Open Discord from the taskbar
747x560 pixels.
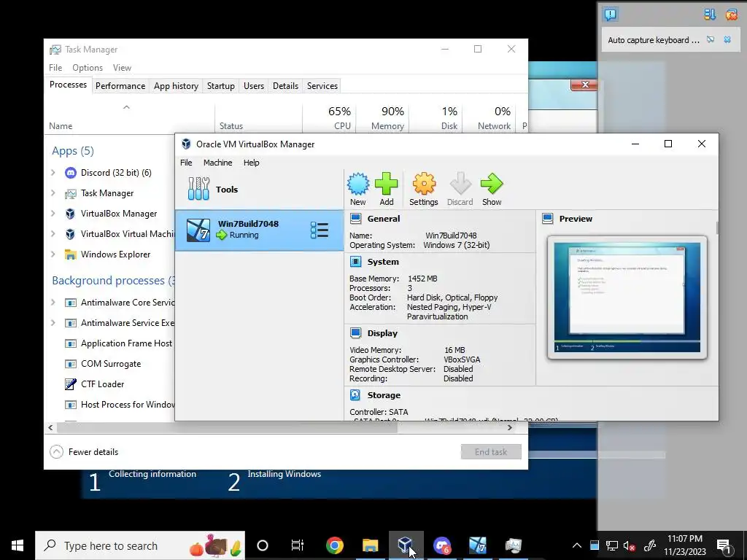pyautogui.click(x=441, y=545)
